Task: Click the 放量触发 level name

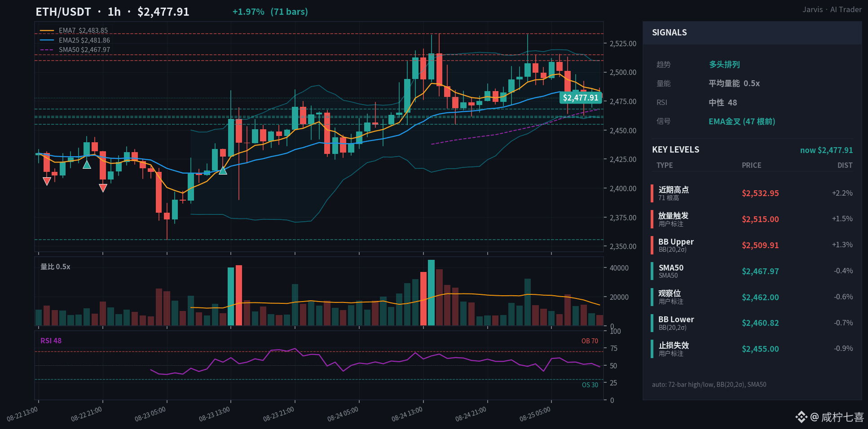Action: pos(674,216)
